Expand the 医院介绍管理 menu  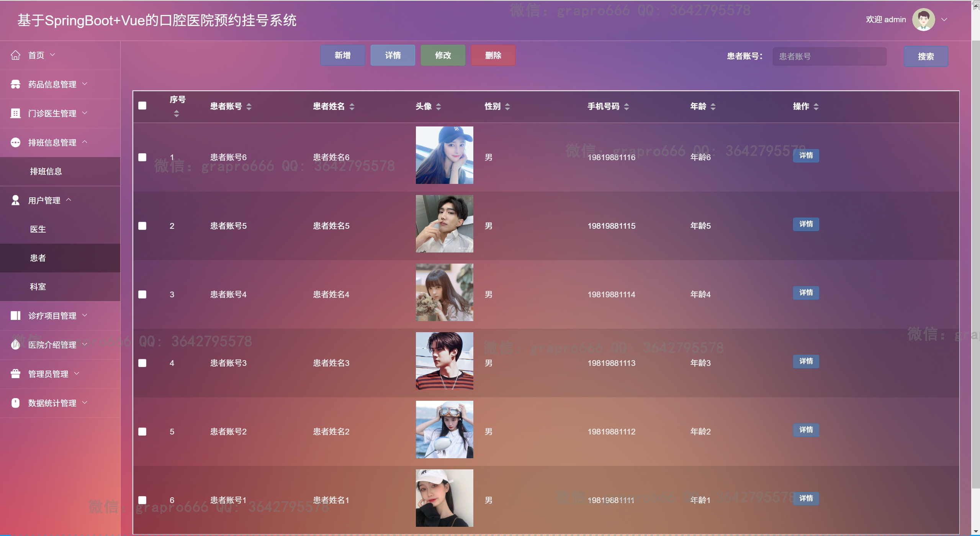click(x=52, y=345)
